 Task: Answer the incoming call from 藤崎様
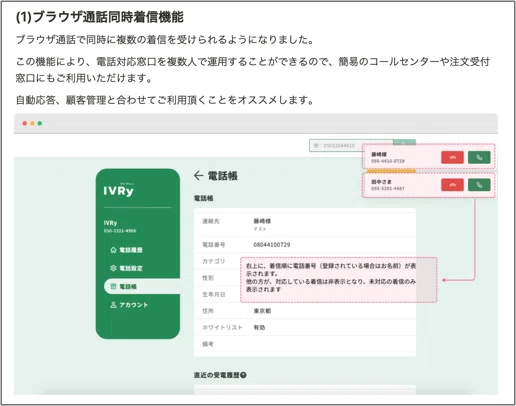coord(479,157)
